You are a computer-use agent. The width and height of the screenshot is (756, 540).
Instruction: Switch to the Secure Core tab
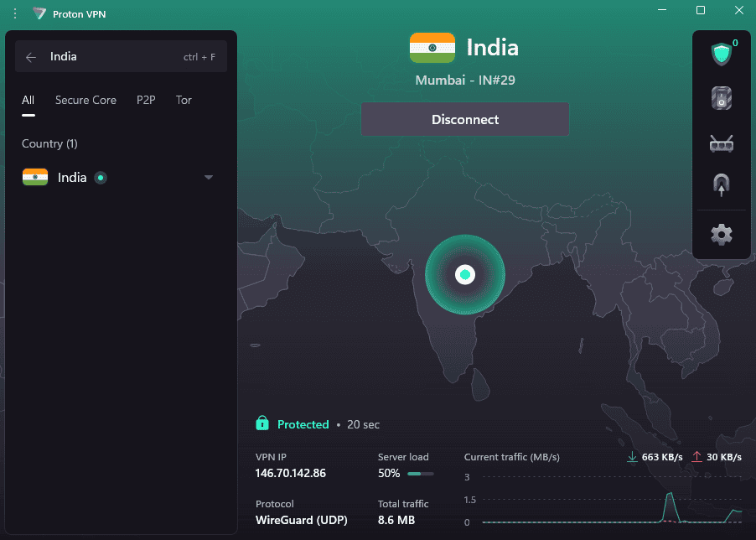coord(85,101)
